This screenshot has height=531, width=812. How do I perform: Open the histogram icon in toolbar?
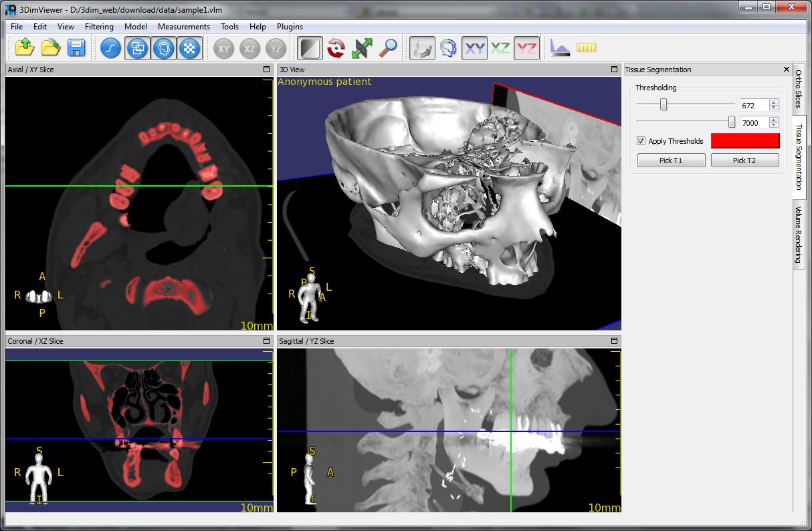pyautogui.click(x=560, y=47)
